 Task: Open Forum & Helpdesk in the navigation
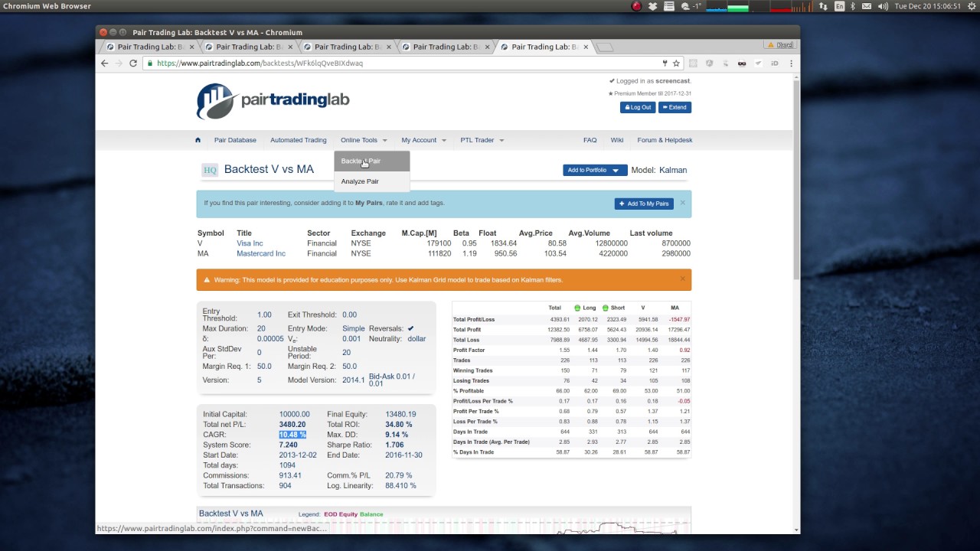(x=665, y=140)
